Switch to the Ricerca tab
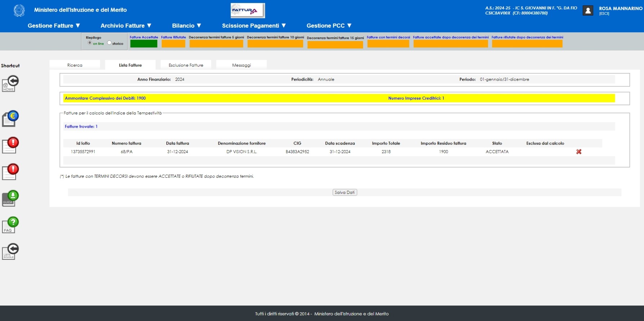 pos(75,65)
